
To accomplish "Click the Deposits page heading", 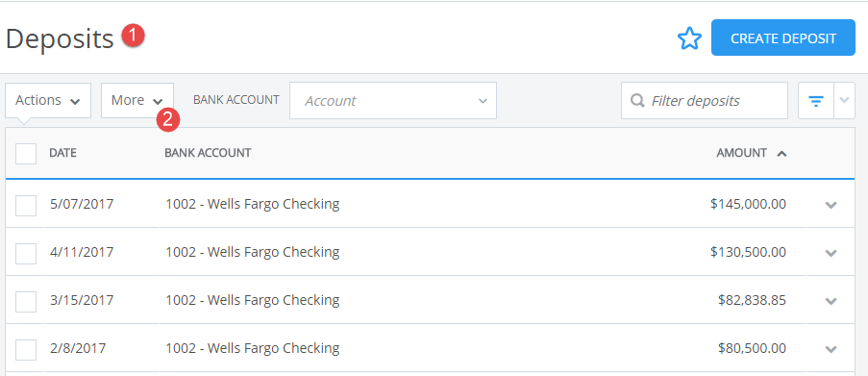I will pyautogui.click(x=60, y=39).
